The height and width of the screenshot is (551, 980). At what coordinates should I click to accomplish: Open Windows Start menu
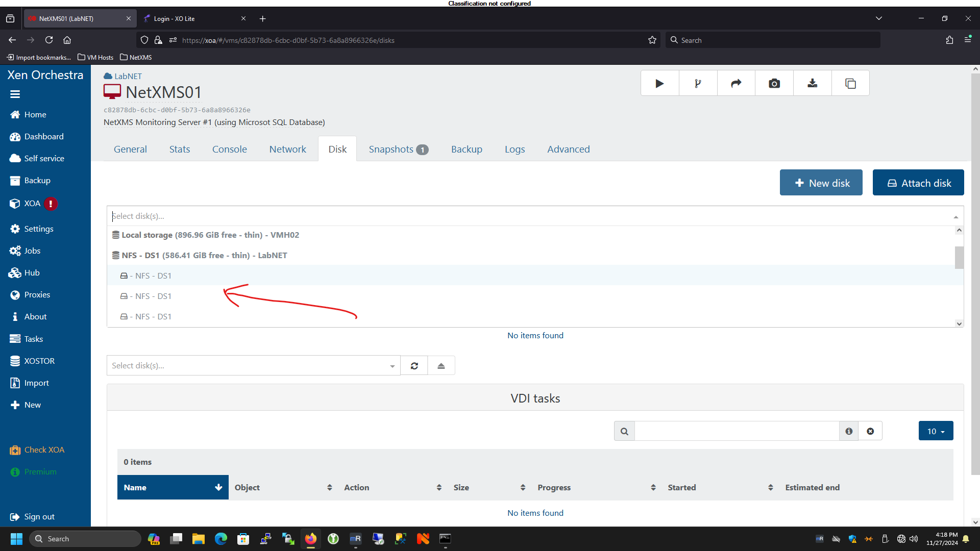[16, 539]
